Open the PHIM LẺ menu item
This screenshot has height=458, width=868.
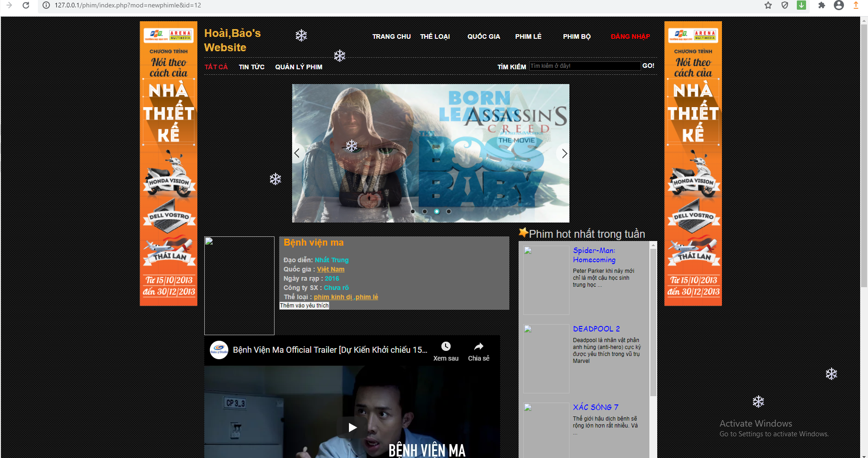[528, 36]
